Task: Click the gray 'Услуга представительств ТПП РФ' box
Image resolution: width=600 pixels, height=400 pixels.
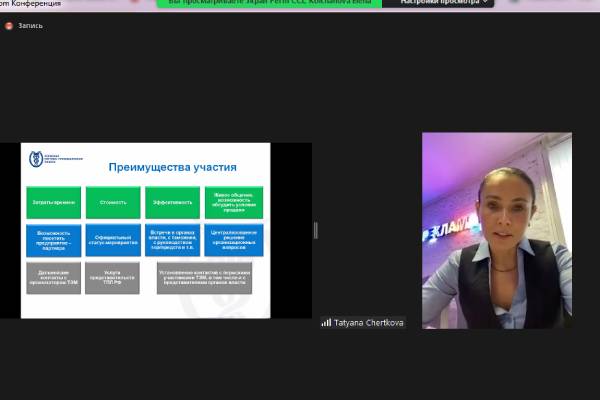Action: click(x=112, y=278)
